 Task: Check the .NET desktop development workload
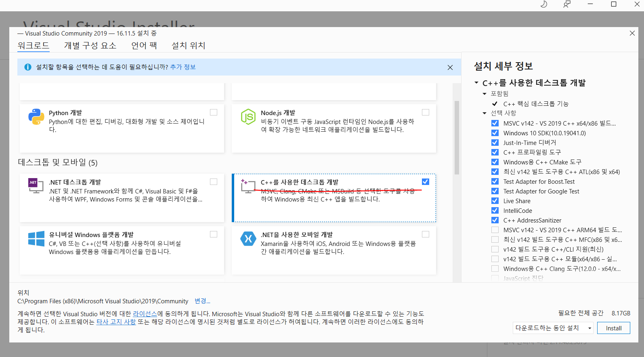[214, 182]
